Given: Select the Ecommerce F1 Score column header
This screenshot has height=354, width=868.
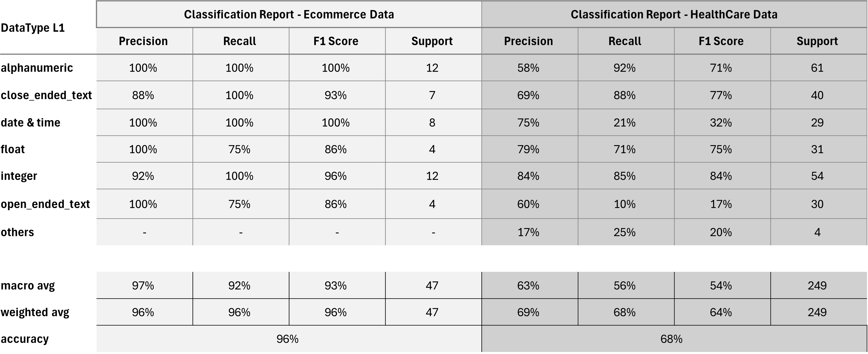Looking at the screenshot, I should click(x=336, y=41).
